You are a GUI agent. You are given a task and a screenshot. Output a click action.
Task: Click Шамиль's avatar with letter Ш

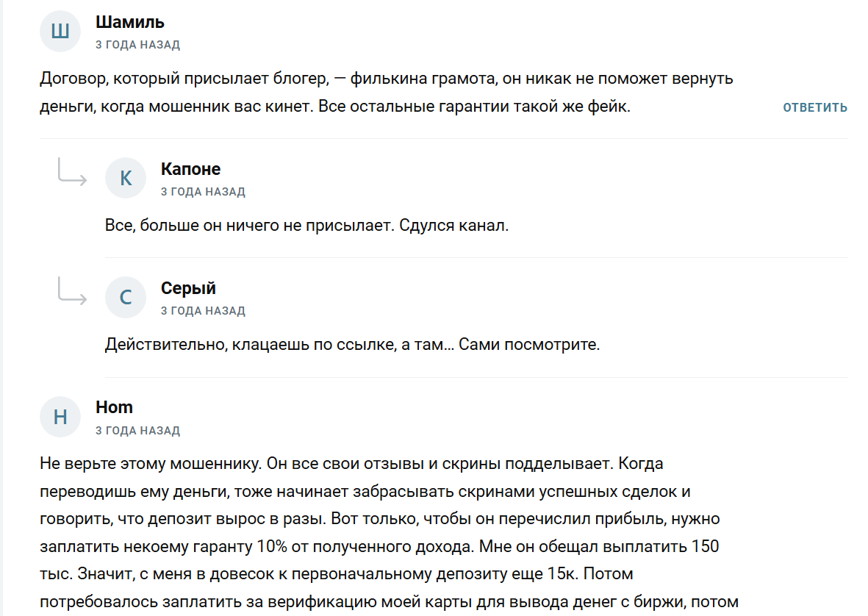[60, 31]
